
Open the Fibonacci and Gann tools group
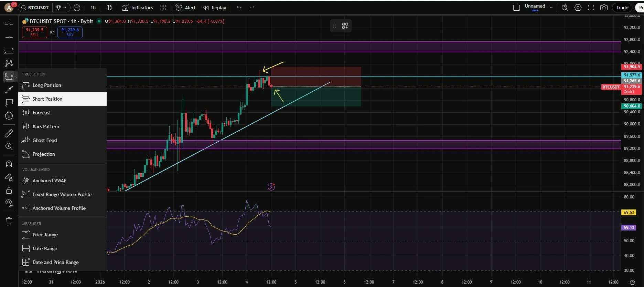click(9, 50)
